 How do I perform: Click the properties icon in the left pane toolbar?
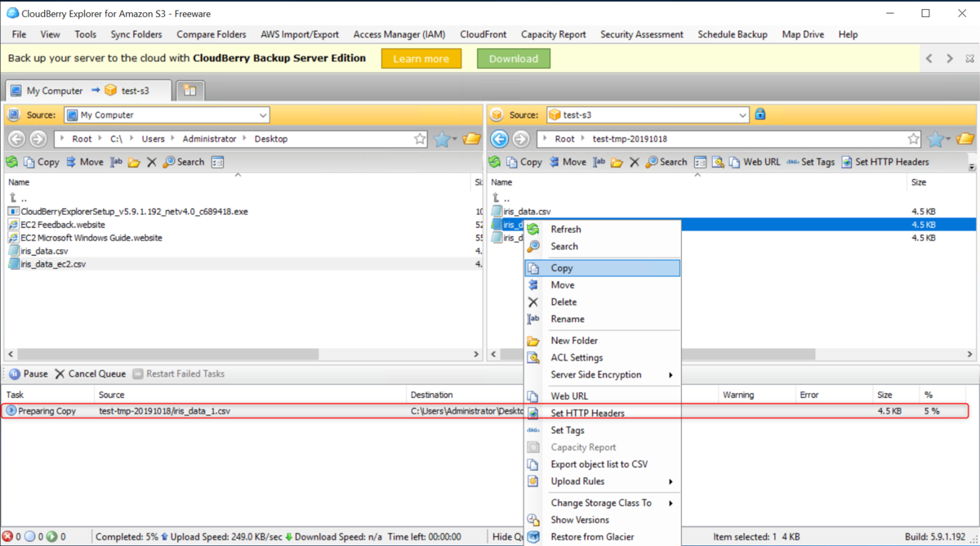pyautogui.click(x=217, y=162)
